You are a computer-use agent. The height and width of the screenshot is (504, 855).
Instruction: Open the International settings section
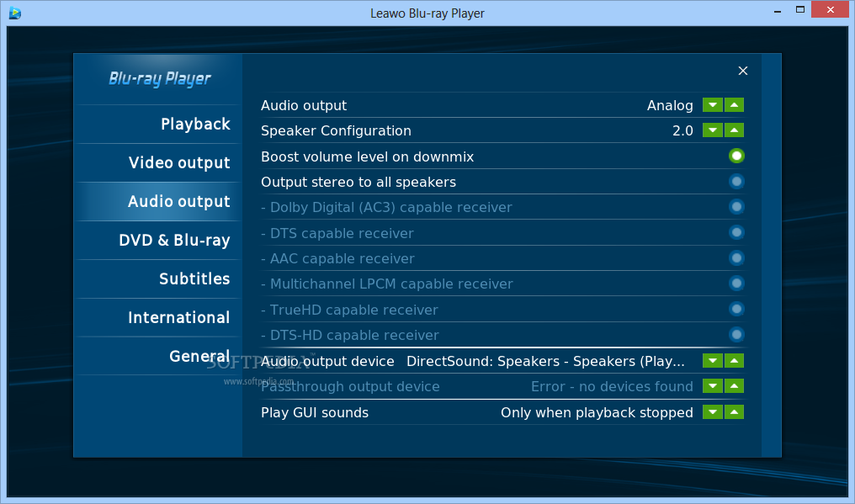point(159,317)
